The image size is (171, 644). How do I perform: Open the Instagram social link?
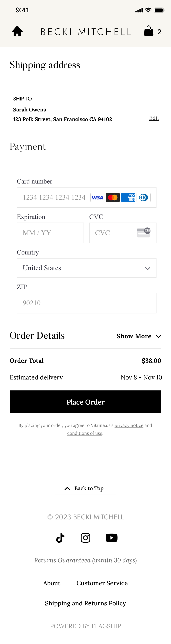point(85,538)
